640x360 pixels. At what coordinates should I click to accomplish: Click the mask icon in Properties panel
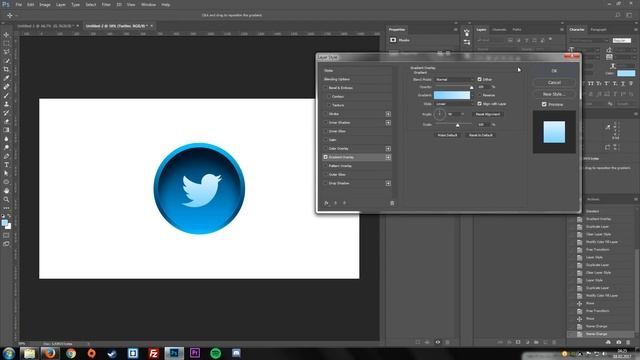point(393,40)
